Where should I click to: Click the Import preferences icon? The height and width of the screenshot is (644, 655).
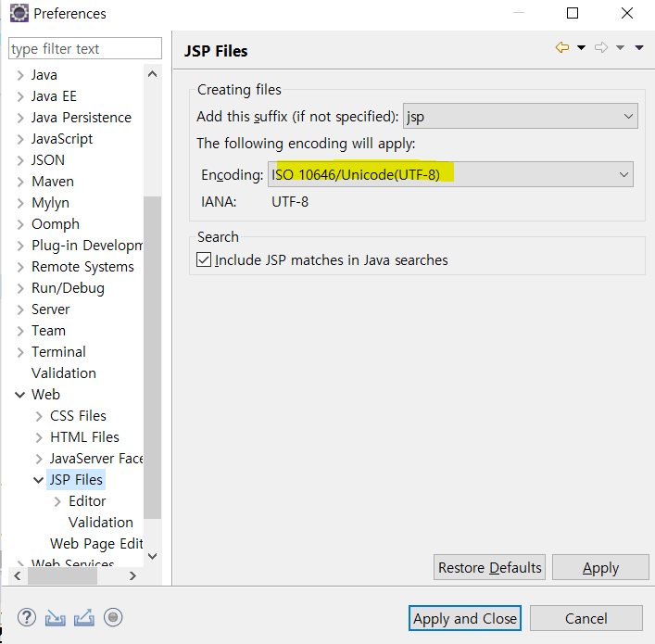click(56, 618)
